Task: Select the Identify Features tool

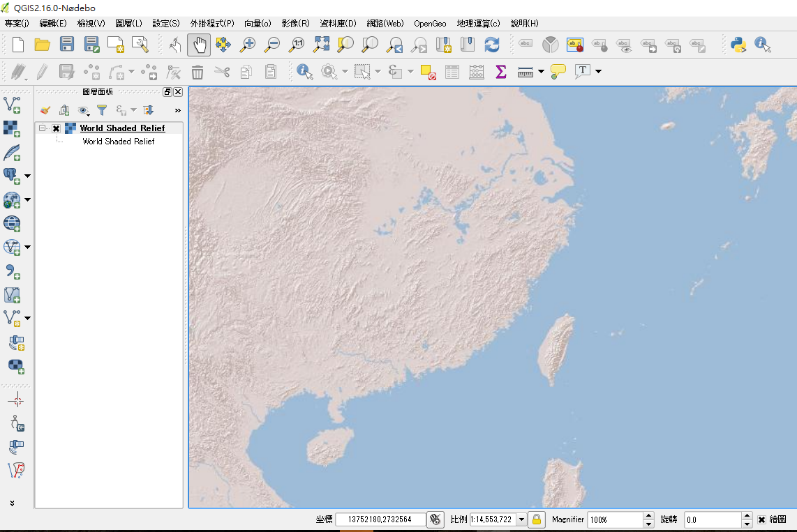Action: (x=304, y=72)
